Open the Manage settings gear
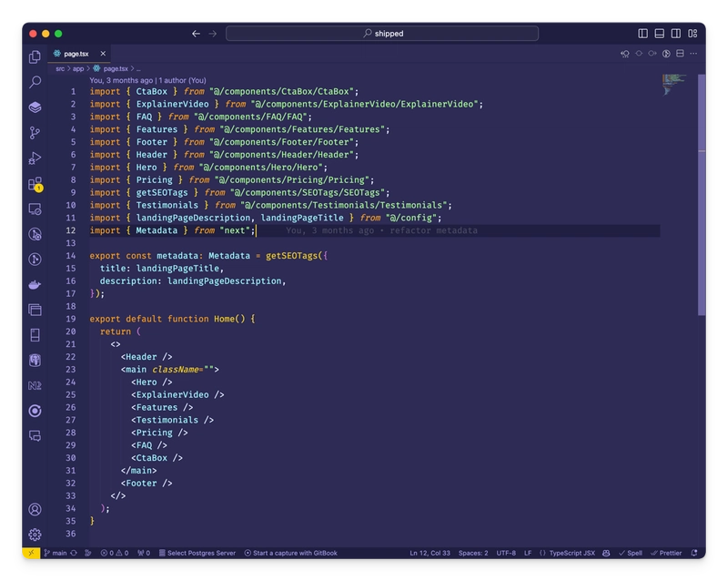This screenshot has height=581, width=728. point(35,535)
